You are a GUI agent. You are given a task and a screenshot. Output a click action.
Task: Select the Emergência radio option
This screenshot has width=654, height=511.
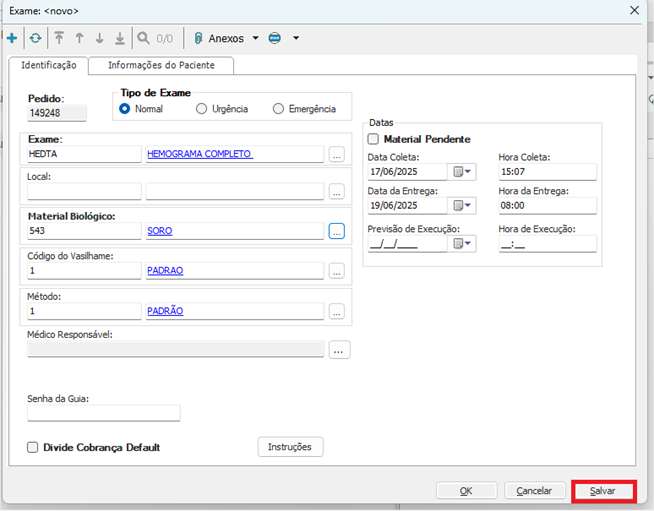point(278,109)
